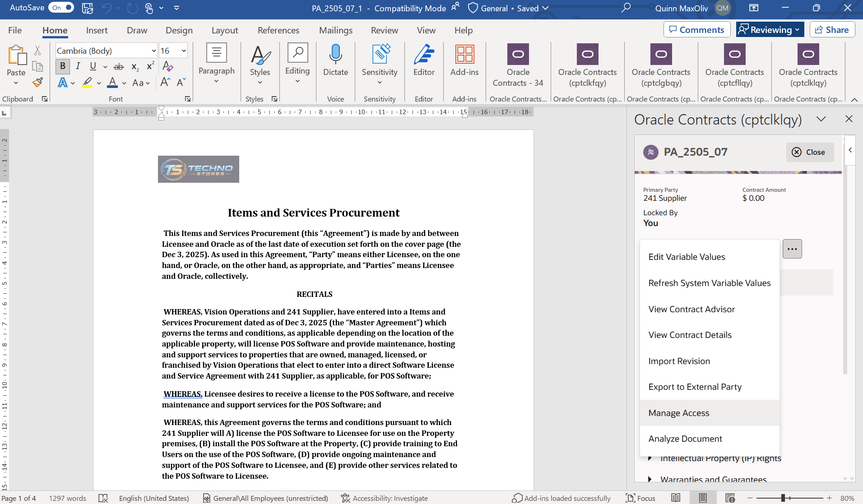Adjust the zoom slider handle
The width and height of the screenshot is (863, 504).
[783, 498]
